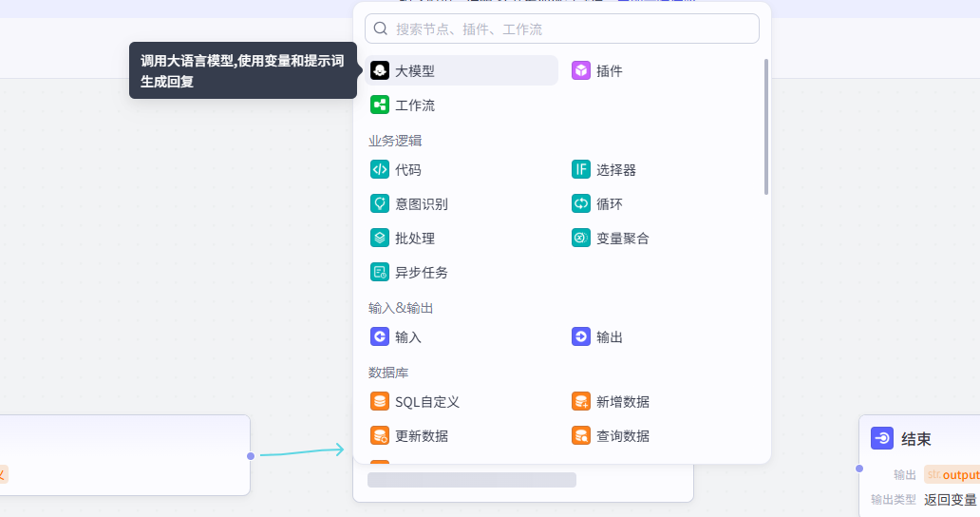Choose the 异步任务 icon
The height and width of the screenshot is (517, 980).
[380, 272]
